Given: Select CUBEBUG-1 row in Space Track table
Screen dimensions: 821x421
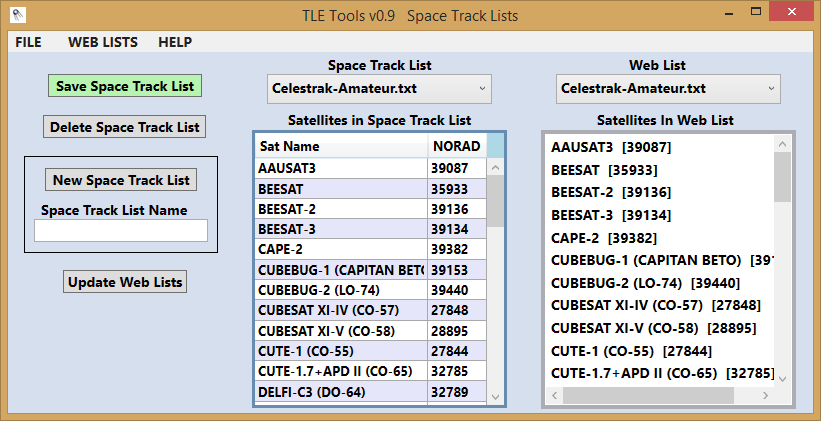Looking at the screenshot, I should coord(371,270).
